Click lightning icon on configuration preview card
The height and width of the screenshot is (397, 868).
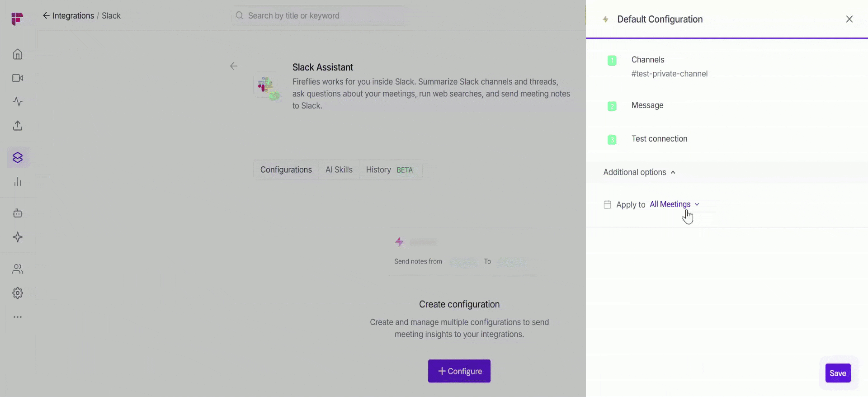pyautogui.click(x=399, y=242)
